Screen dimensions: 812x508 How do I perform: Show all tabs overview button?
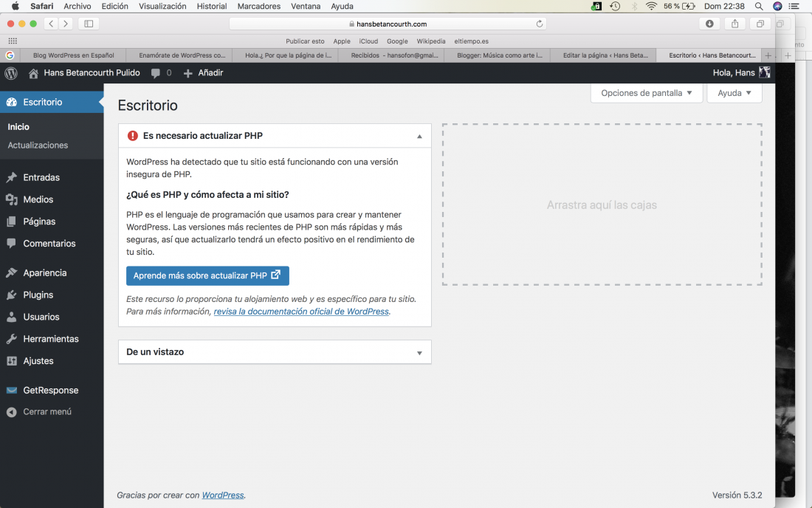coord(760,24)
